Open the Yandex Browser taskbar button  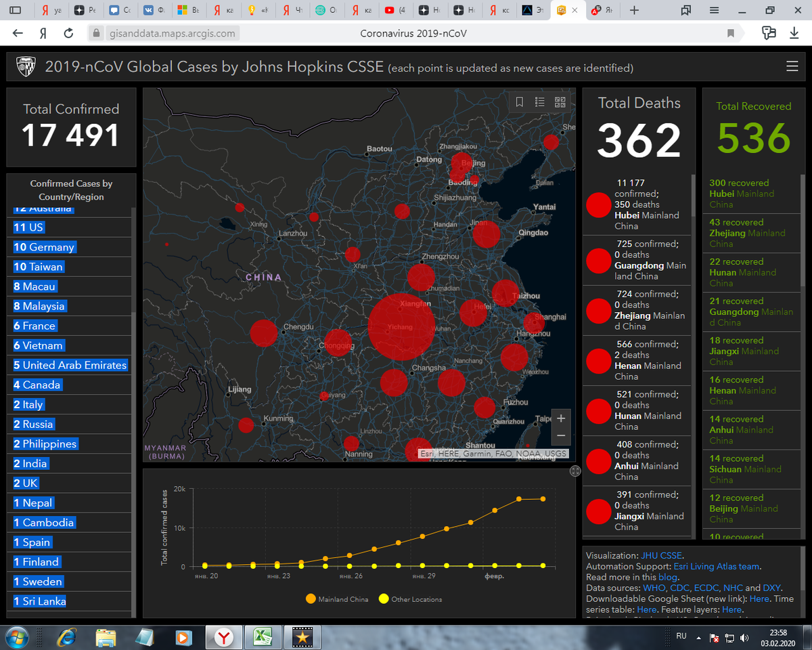point(224,637)
